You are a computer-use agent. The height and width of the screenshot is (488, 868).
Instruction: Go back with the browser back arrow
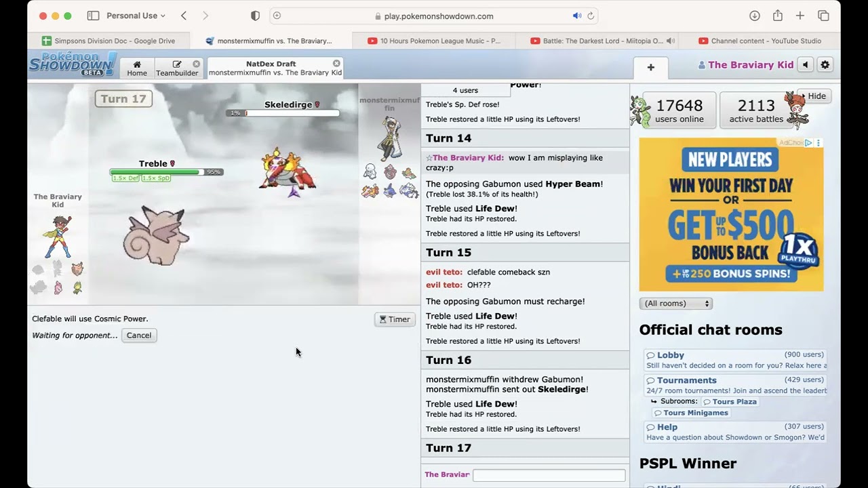(x=184, y=16)
